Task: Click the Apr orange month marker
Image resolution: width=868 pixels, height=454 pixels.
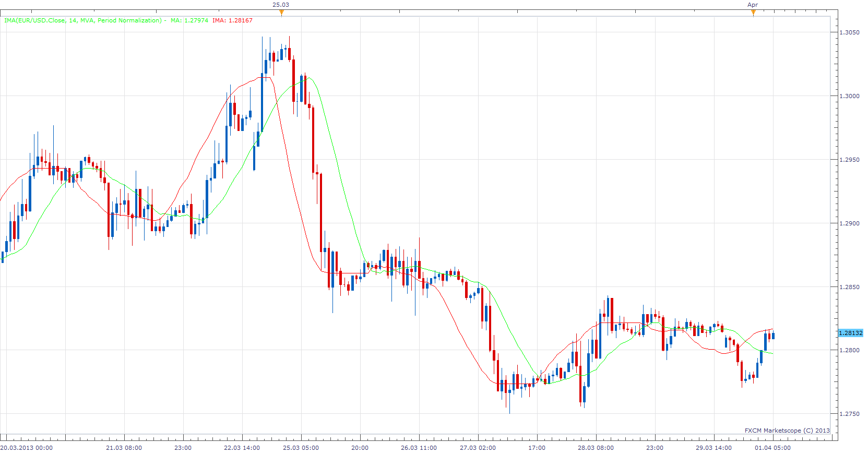Action: [x=753, y=12]
